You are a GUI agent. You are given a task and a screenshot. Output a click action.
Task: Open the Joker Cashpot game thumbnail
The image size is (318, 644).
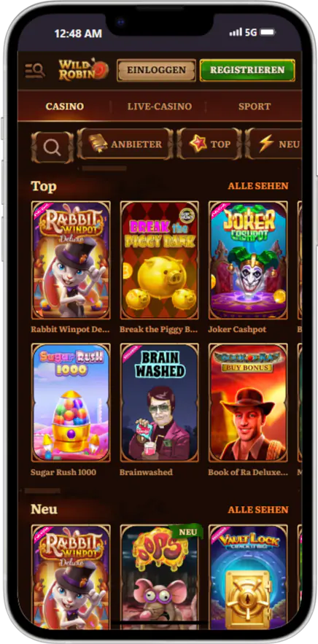click(248, 260)
